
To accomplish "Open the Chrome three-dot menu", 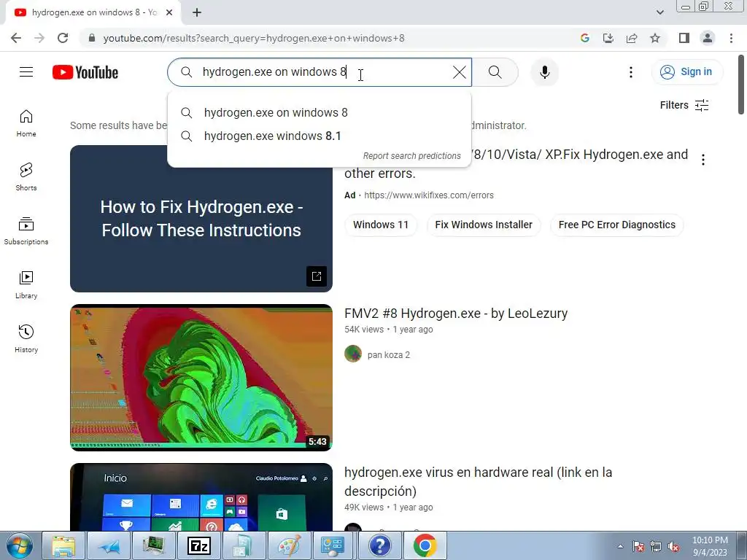I will click(x=731, y=38).
